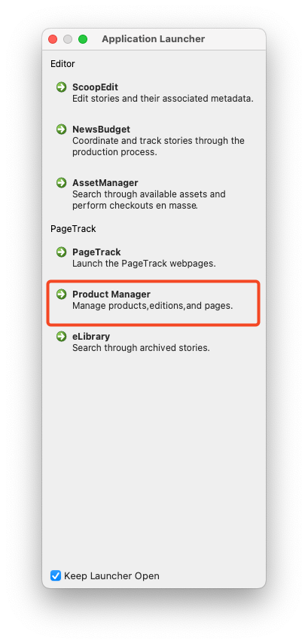The width and height of the screenshot is (308, 644).
Task: Click the green arrow icon beside AssetManager
Action: click(61, 182)
